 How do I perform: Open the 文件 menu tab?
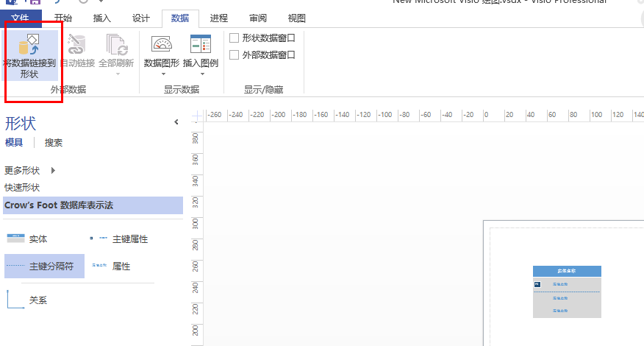click(x=21, y=18)
